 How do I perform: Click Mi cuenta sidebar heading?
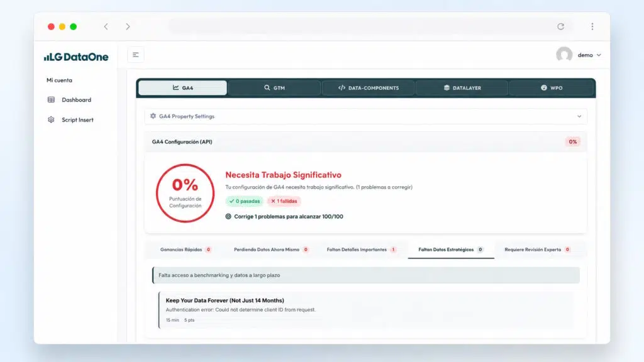click(59, 80)
